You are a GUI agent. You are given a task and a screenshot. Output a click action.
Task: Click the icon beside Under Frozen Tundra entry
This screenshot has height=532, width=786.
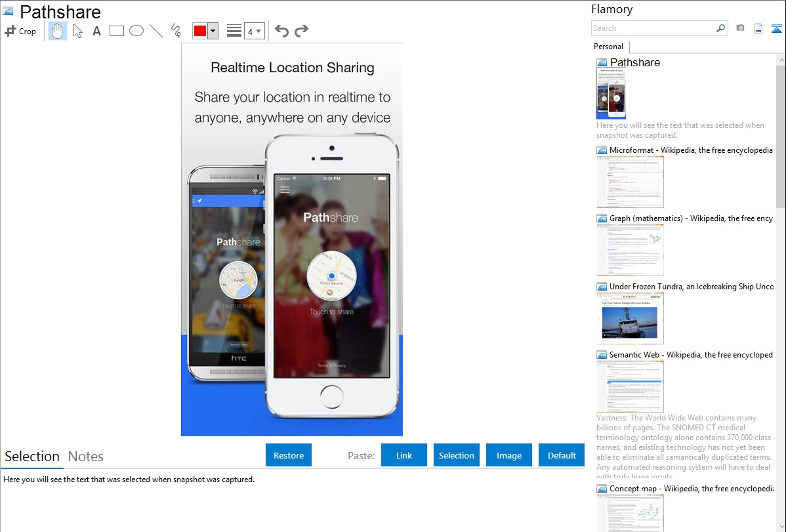point(602,287)
